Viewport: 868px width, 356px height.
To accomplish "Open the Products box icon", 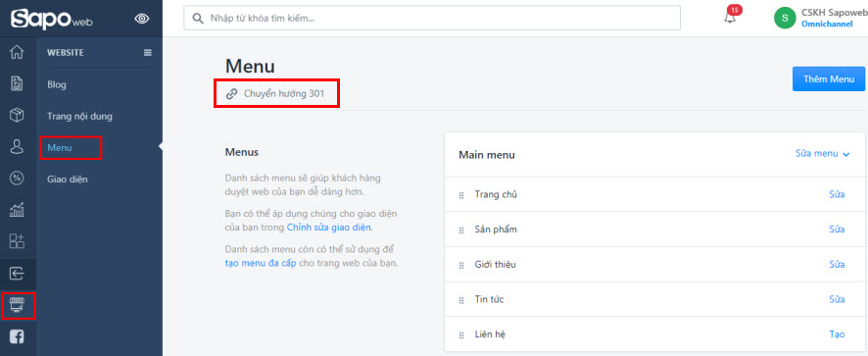I will (18, 116).
